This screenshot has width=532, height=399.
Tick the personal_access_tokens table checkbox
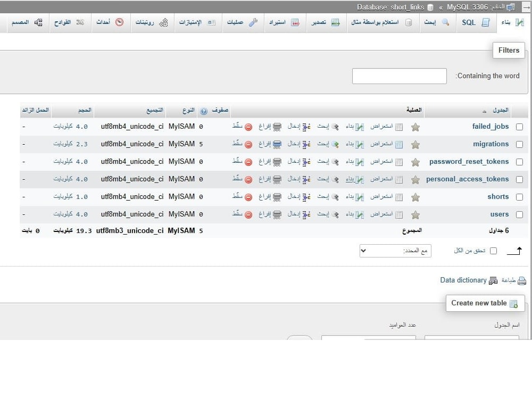point(519,179)
